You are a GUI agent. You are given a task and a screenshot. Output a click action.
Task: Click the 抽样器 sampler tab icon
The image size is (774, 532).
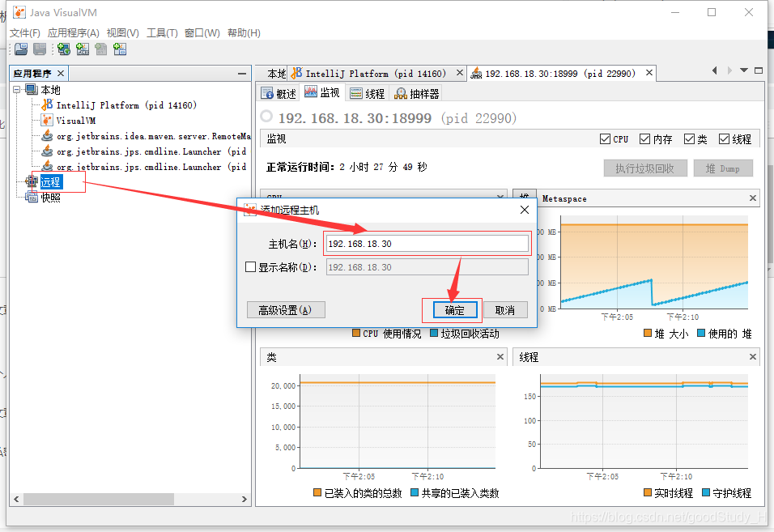click(401, 93)
